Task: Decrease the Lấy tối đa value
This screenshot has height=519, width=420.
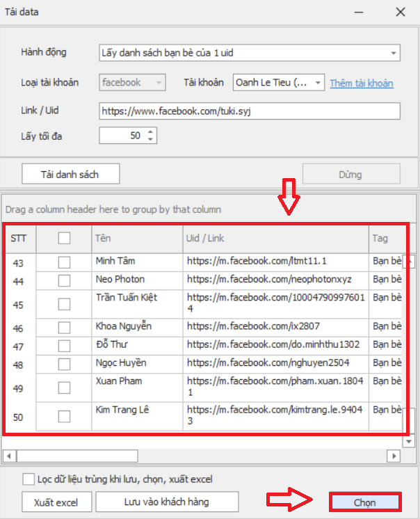Action: tap(152, 139)
